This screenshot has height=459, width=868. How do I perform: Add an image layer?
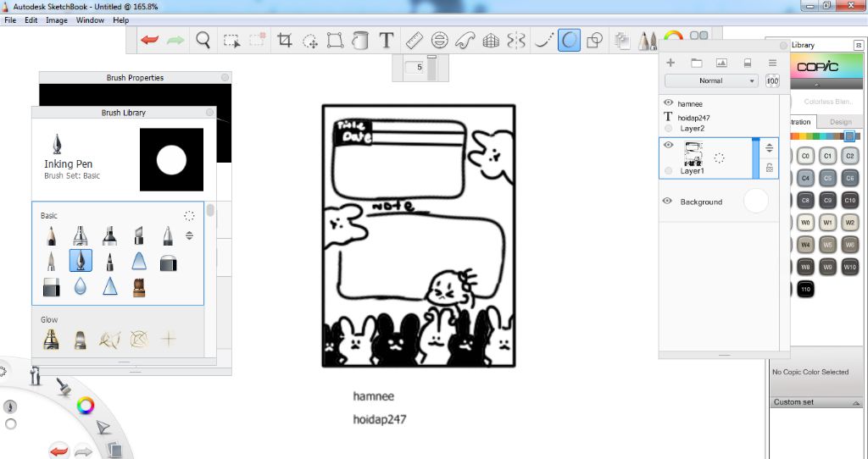coord(721,63)
